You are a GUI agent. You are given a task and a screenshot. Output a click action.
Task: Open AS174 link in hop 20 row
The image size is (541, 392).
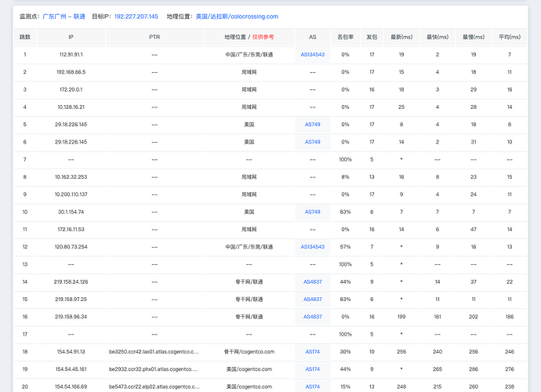313,387
